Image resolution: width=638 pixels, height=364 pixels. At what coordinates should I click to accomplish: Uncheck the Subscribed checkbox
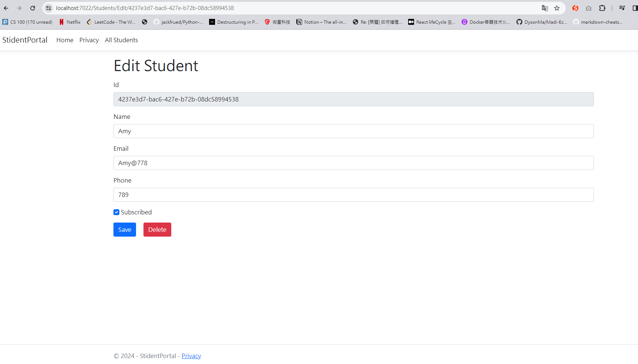pyautogui.click(x=116, y=212)
